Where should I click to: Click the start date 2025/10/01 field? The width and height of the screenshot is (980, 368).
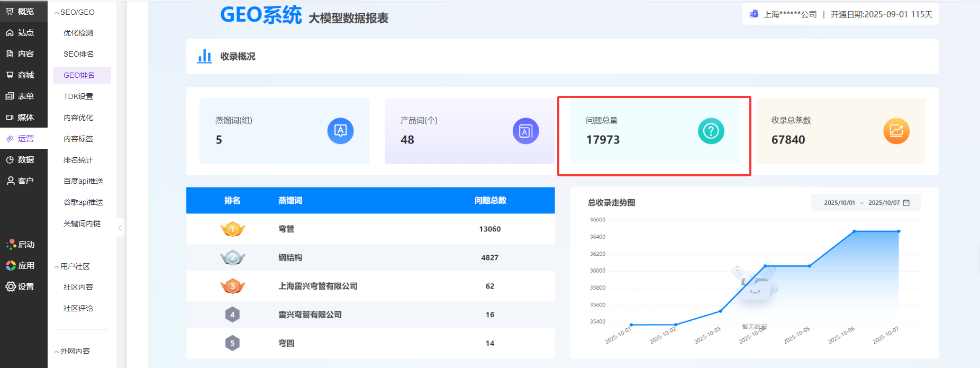839,203
